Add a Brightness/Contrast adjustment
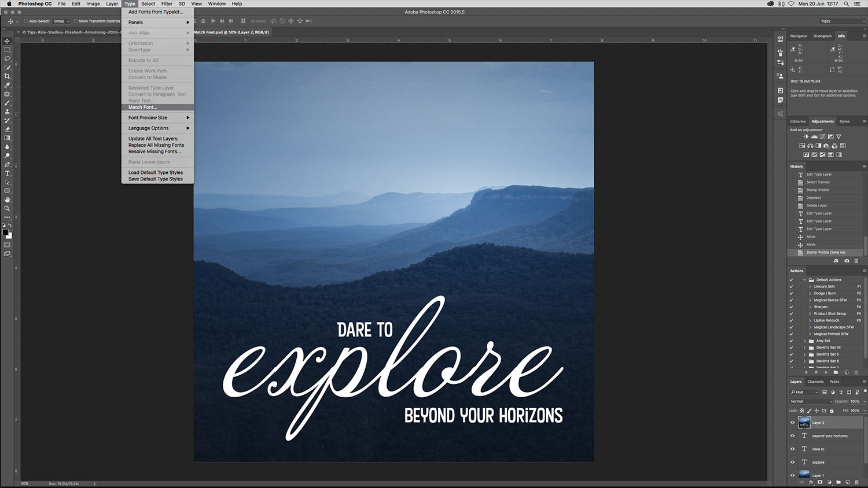Image resolution: width=868 pixels, height=488 pixels. point(806,137)
